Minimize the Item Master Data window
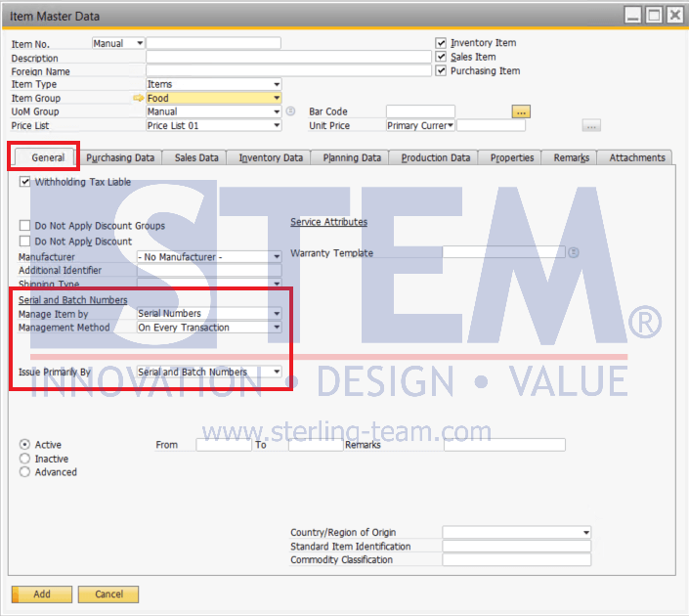 (633, 16)
